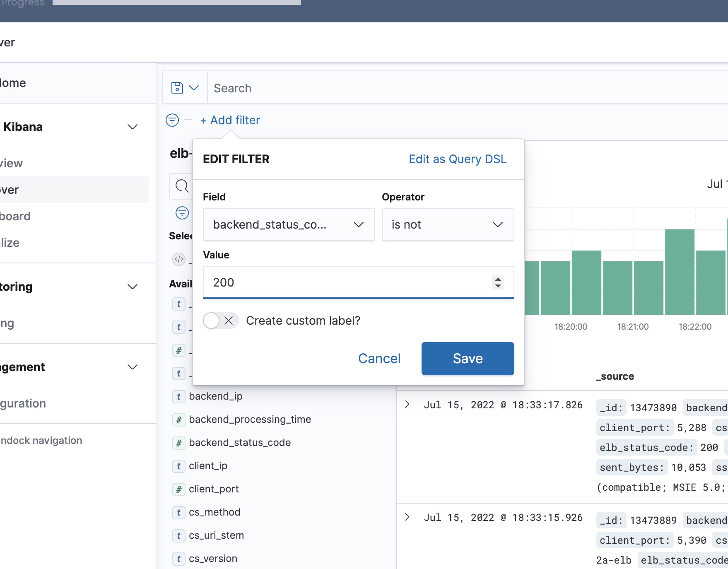Click the Edit as Query DSL link
Screen dimensions: 728x569
pyautogui.click(x=458, y=159)
